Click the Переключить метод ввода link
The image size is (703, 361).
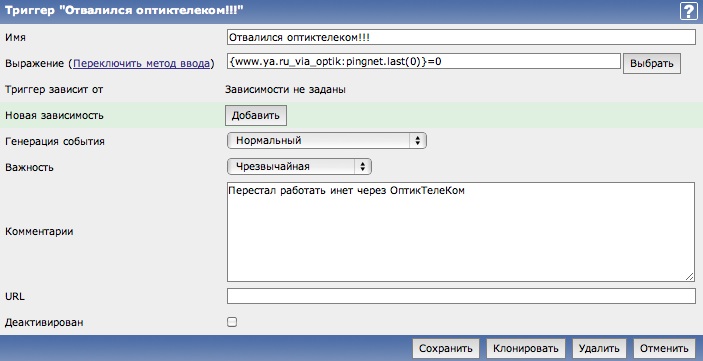click(141, 64)
